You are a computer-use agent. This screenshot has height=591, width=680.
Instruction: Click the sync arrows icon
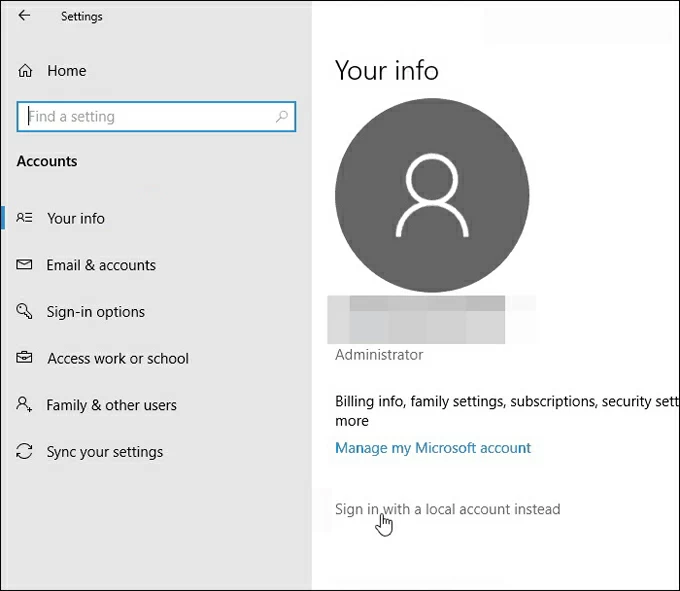pos(25,452)
